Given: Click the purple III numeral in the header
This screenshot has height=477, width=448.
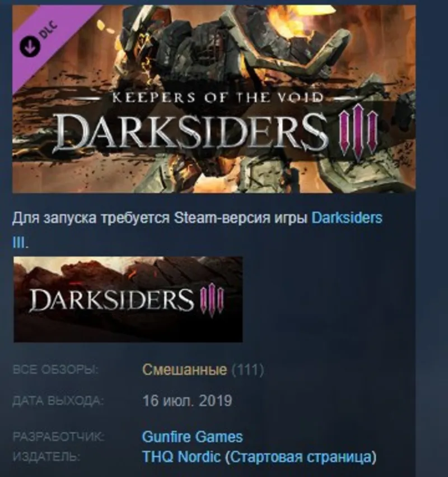Looking at the screenshot, I should tap(358, 131).
